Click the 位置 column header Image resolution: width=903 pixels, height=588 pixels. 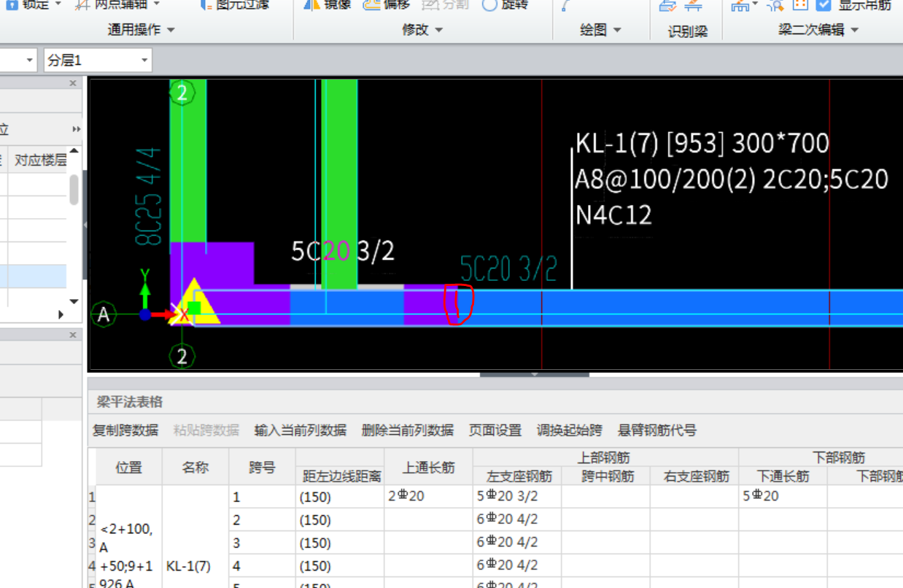[129, 468]
